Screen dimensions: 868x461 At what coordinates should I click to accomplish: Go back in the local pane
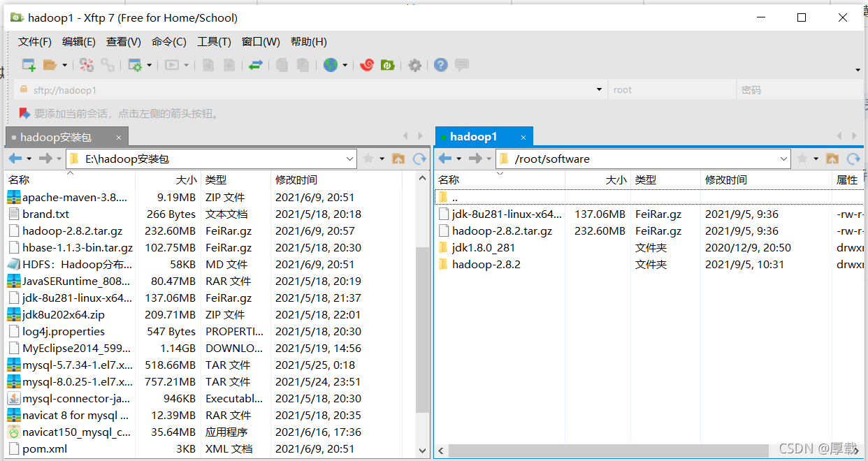coord(15,159)
